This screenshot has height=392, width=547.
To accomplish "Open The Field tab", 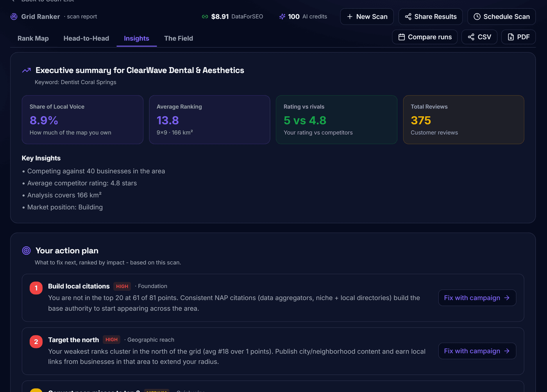I will pos(179,38).
